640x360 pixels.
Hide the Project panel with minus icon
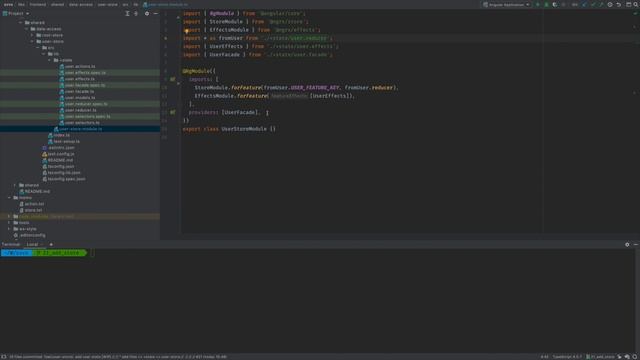tap(156, 13)
